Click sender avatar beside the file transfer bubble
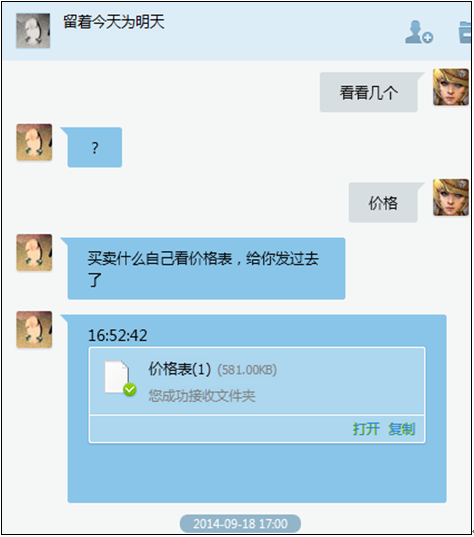 pyautogui.click(x=34, y=329)
